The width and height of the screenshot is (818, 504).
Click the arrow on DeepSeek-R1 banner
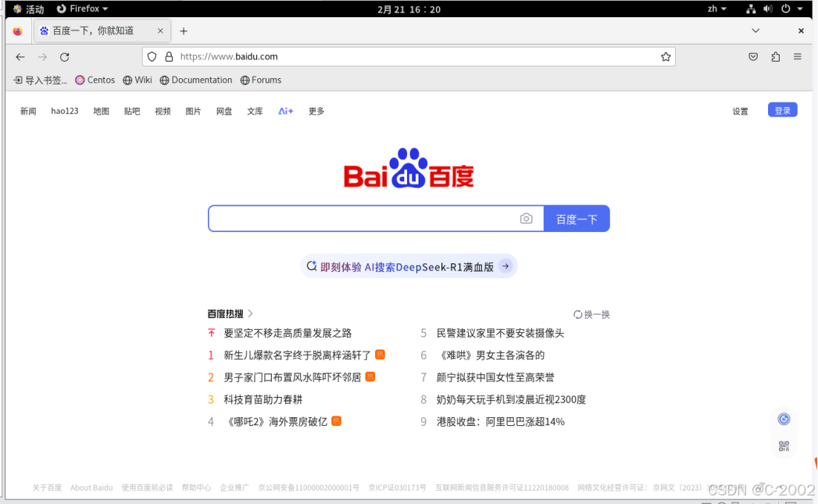click(505, 266)
